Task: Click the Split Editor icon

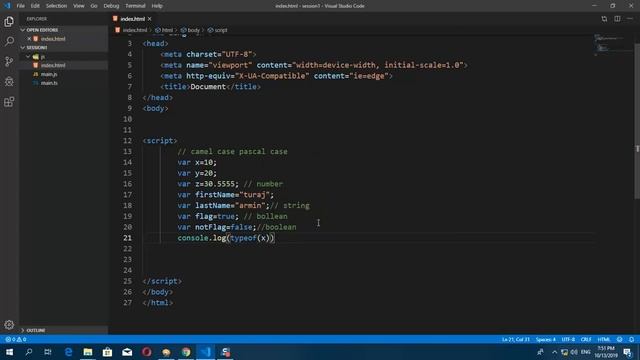Action: pos(617,19)
